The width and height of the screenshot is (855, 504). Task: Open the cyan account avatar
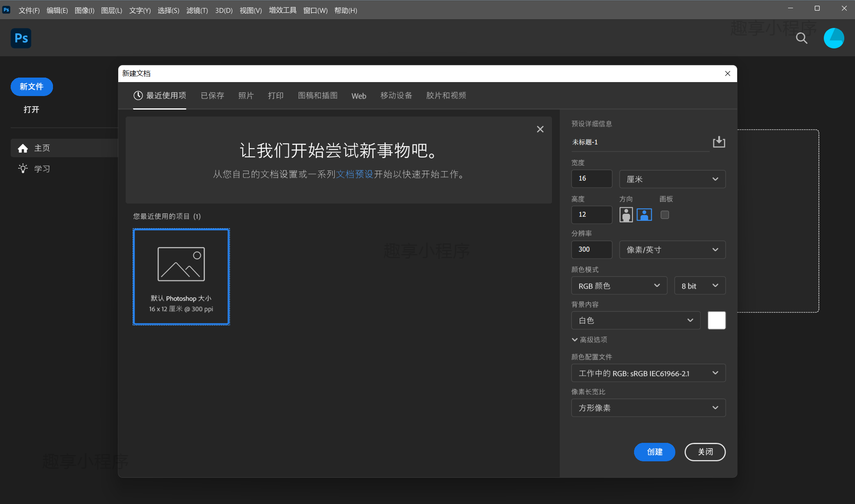pyautogui.click(x=834, y=38)
